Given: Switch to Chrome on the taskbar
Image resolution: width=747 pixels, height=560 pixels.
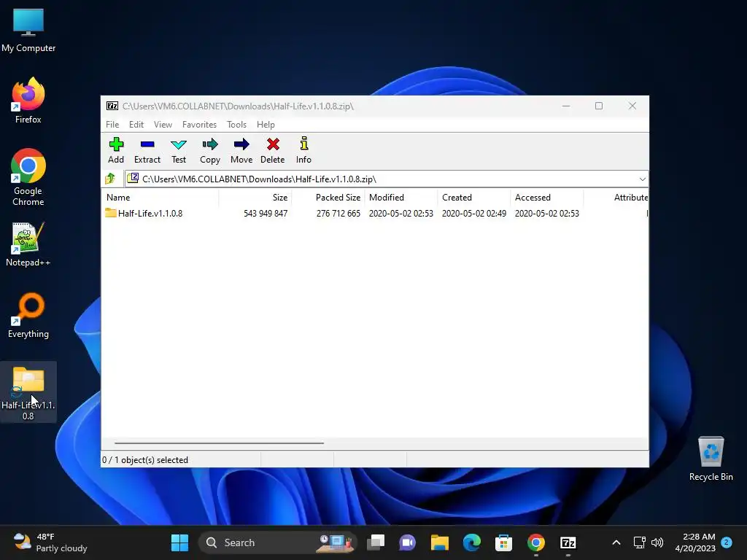Looking at the screenshot, I should (536, 542).
